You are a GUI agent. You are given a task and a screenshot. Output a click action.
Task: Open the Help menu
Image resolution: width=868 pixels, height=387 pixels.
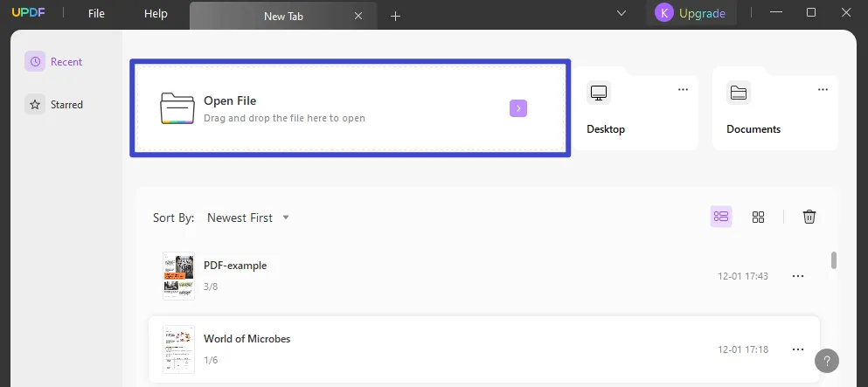pyautogui.click(x=156, y=14)
